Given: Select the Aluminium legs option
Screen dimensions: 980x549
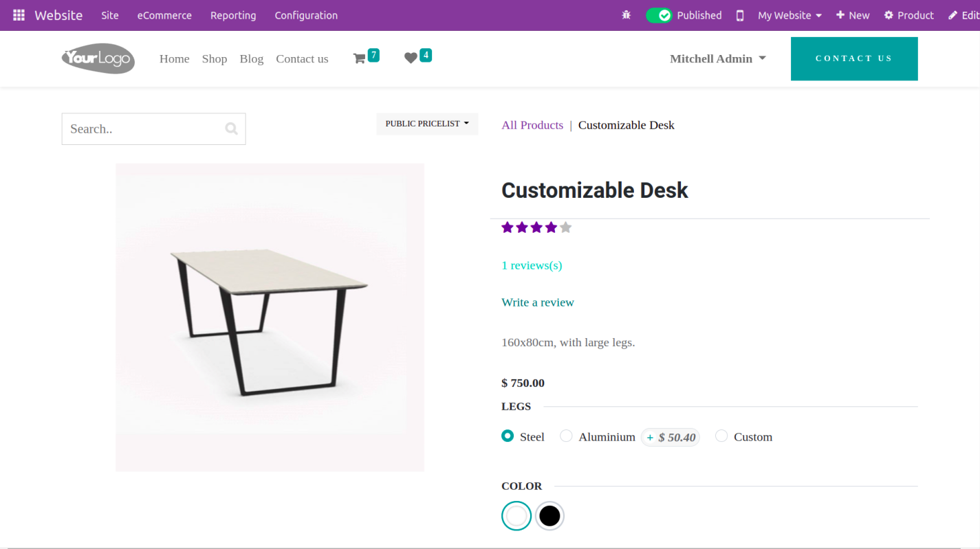Looking at the screenshot, I should click(x=566, y=436).
